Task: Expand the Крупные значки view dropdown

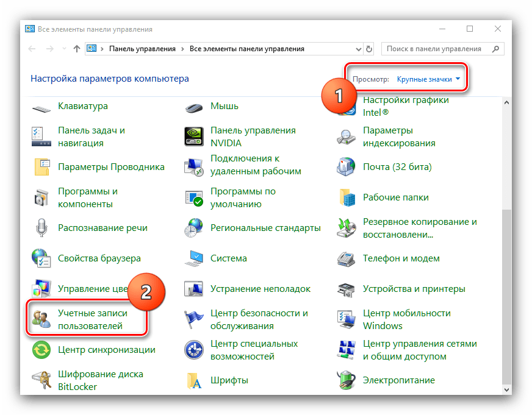Action: point(428,79)
